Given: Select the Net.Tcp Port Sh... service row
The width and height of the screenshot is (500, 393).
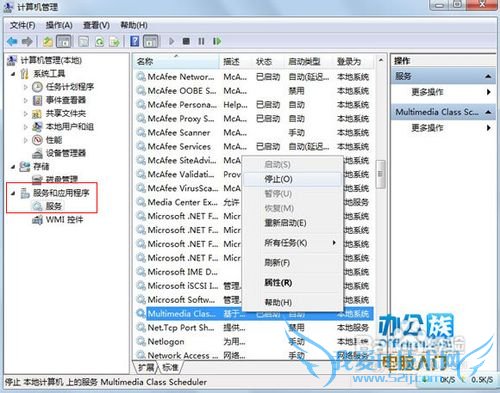Looking at the screenshot, I should [x=254, y=327].
